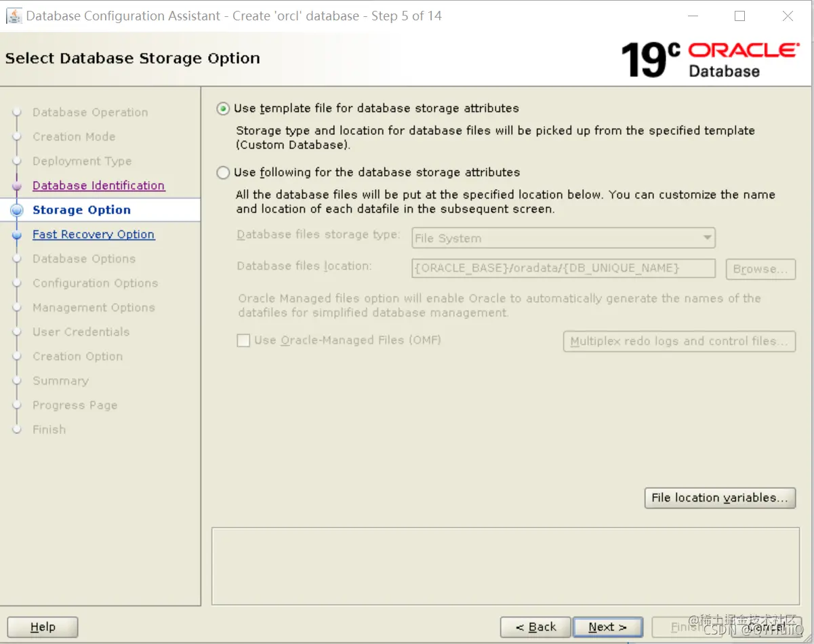Go to Database Identification step

pos(98,185)
